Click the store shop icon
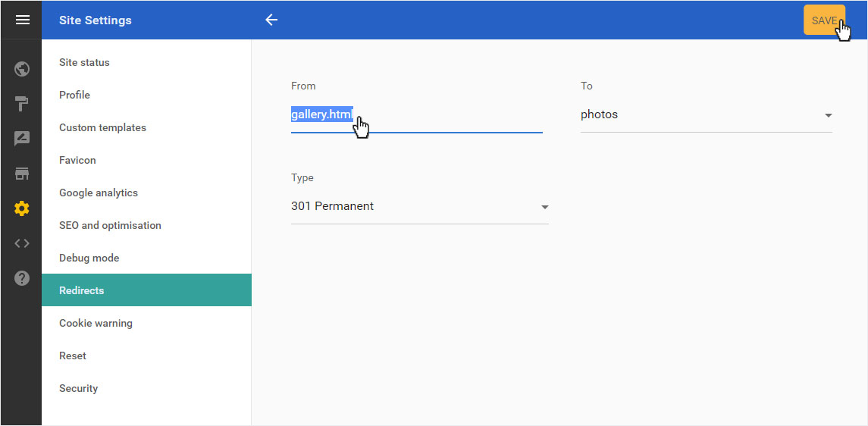The width and height of the screenshot is (868, 426). click(x=21, y=174)
